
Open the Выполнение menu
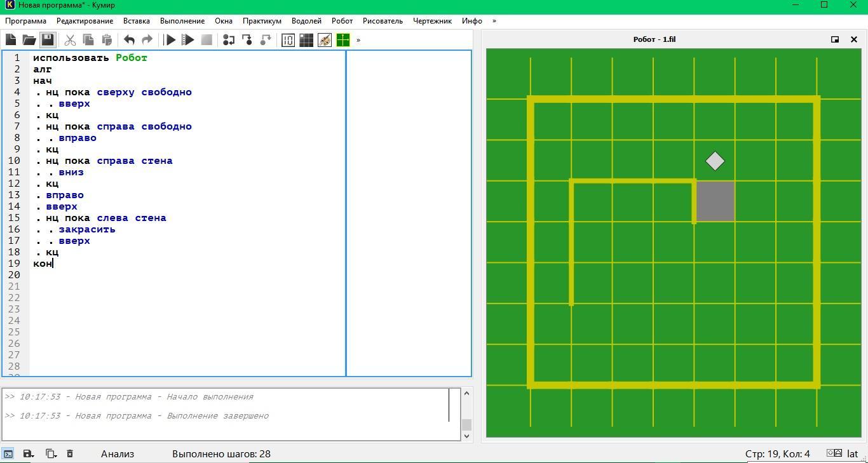coord(182,21)
